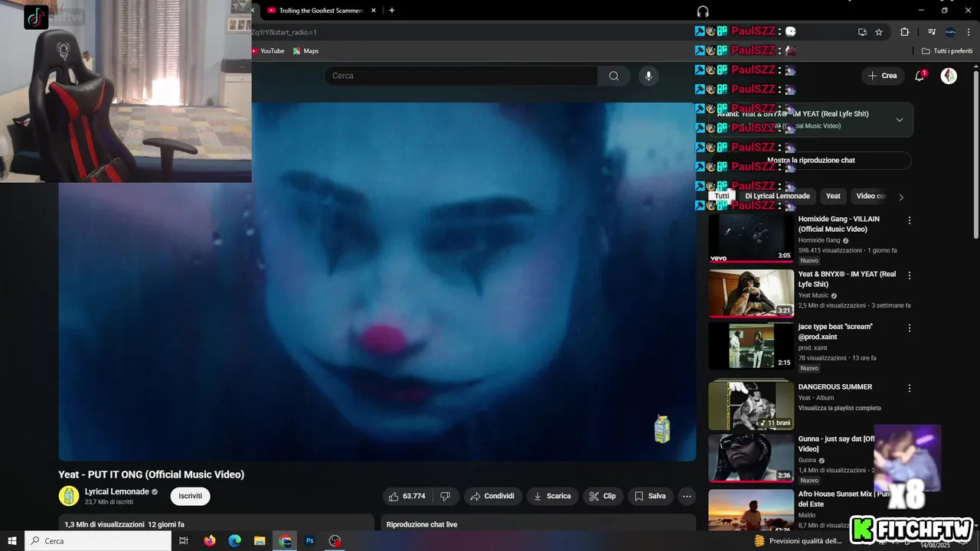Open Chrome extensions puzzle icon
The image size is (980, 551).
click(904, 32)
